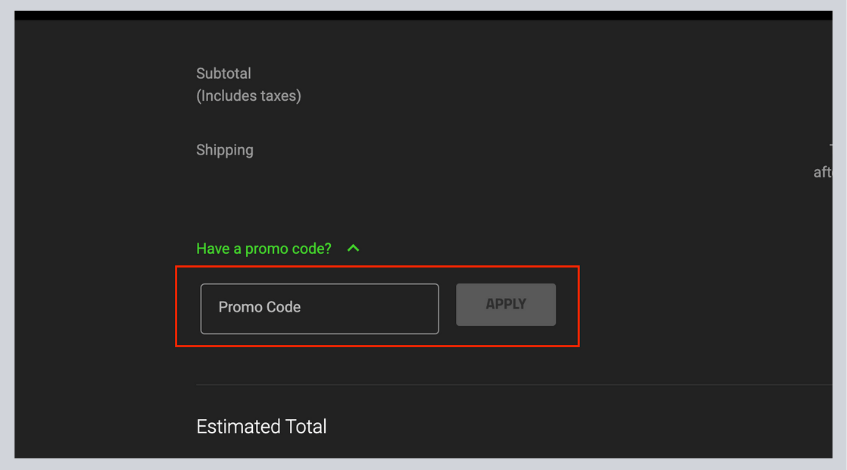
Task: Click the word APPLY on the button
Action: [x=506, y=304]
